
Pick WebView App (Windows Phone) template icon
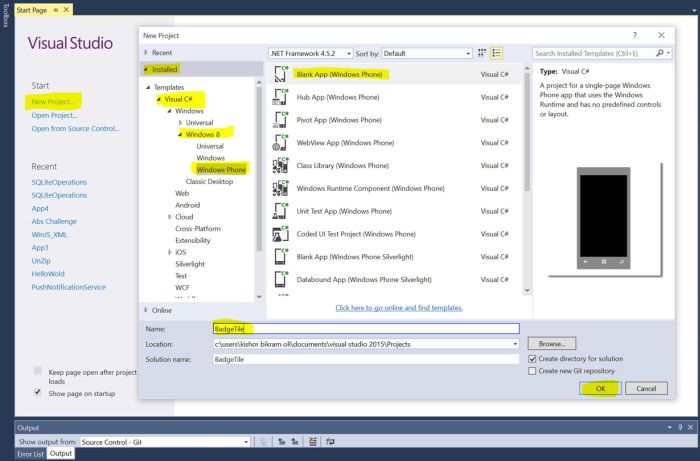[x=280, y=142]
